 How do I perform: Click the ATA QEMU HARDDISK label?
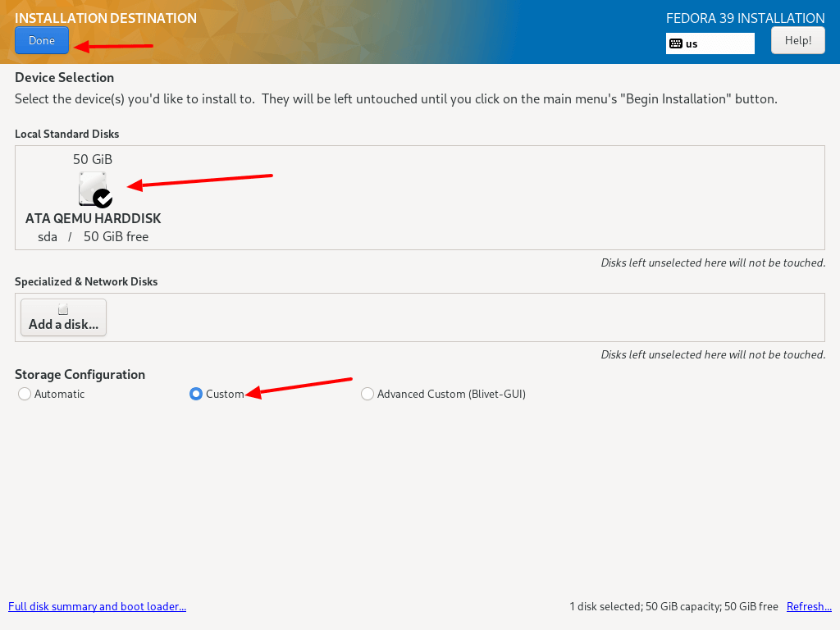(94, 218)
